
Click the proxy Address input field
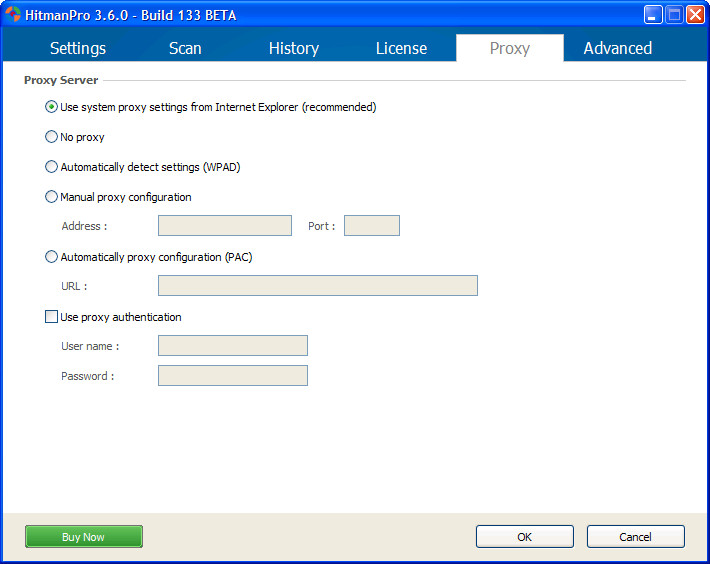pos(225,225)
